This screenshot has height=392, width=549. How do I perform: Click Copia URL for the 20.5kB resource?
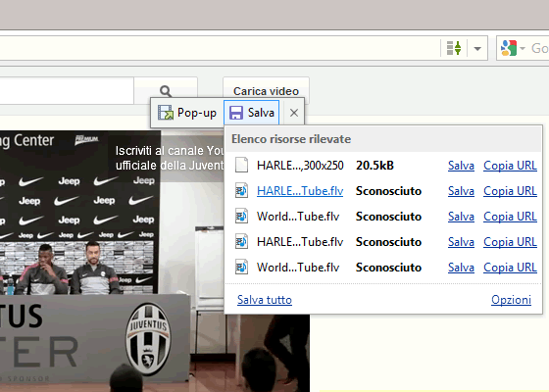click(x=510, y=166)
